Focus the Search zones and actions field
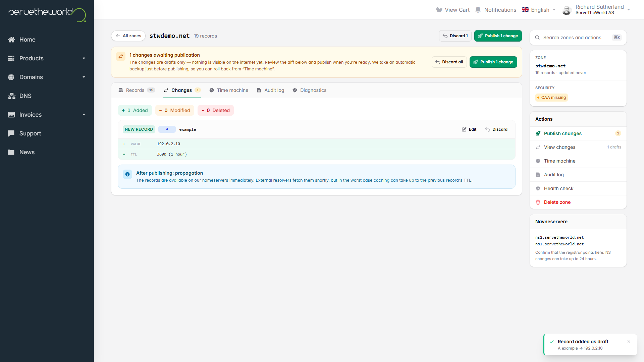644x362 pixels. click(578, 38)
